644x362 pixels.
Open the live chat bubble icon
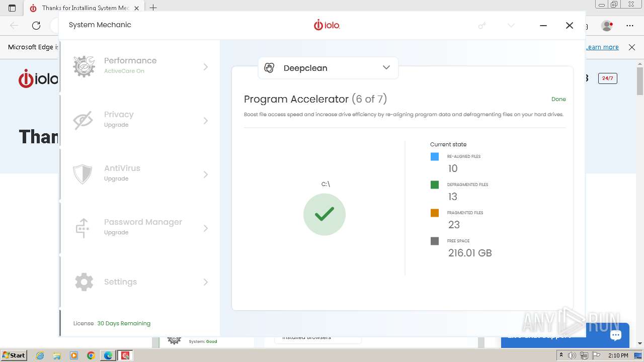tap(615, 335)
